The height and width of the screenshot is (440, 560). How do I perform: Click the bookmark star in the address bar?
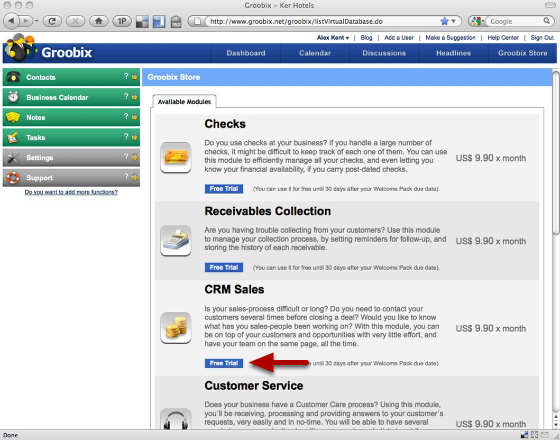tap(444, 21)
